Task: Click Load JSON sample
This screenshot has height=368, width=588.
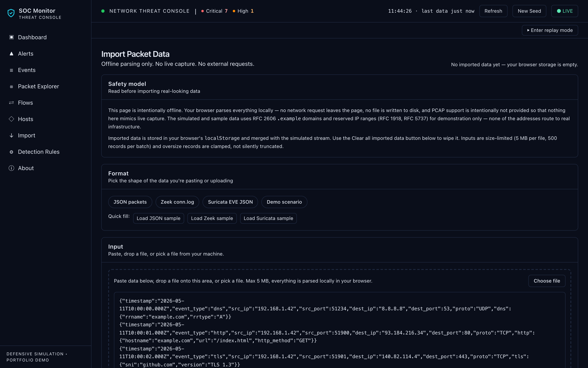Action: click(158, 218)
